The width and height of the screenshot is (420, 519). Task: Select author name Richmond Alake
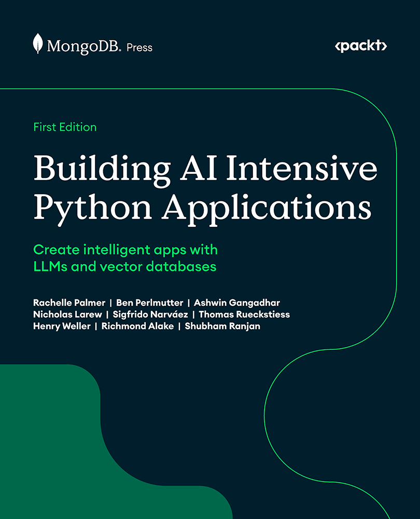coord(136,326)
